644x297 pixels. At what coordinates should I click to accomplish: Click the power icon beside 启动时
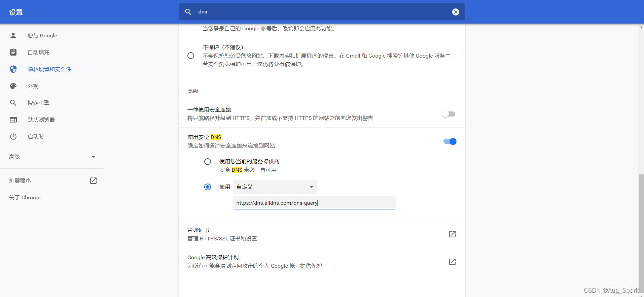click(x=13, y=136)
